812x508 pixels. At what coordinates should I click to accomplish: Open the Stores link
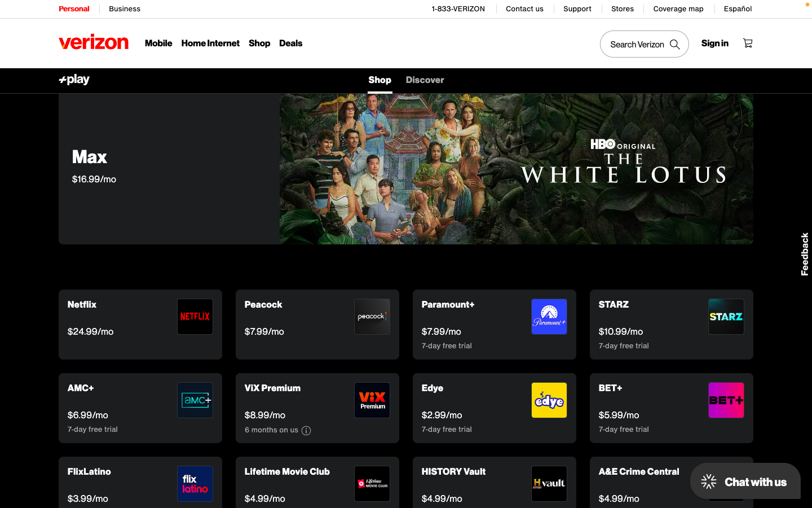[623, 9]
